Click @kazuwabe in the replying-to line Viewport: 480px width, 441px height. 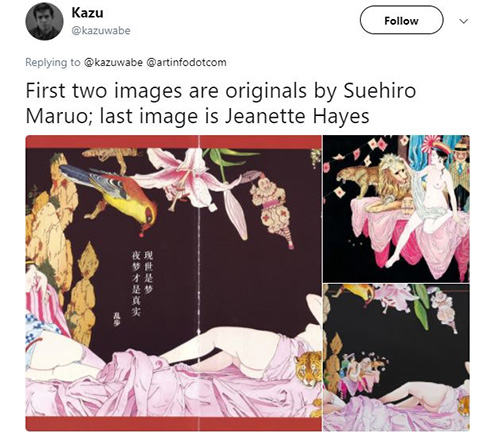click(x=114, y=62)
